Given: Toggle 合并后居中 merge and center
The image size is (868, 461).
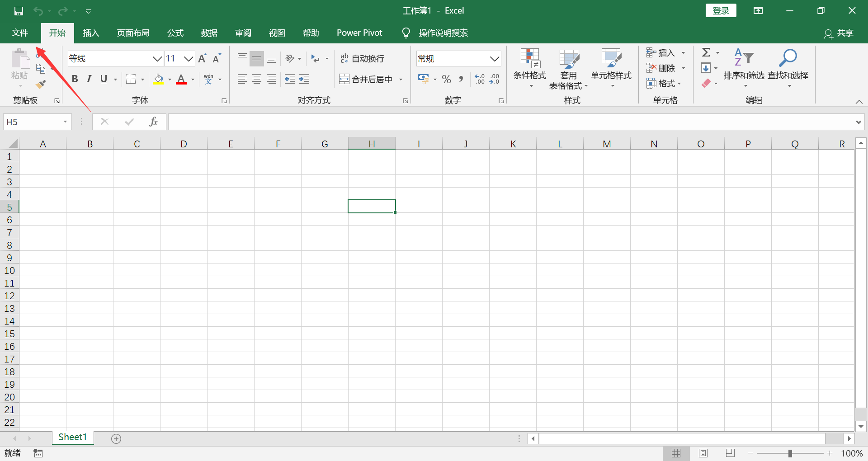Looking at the screenshot, I should pyautogui.click(x=366, y=79).
